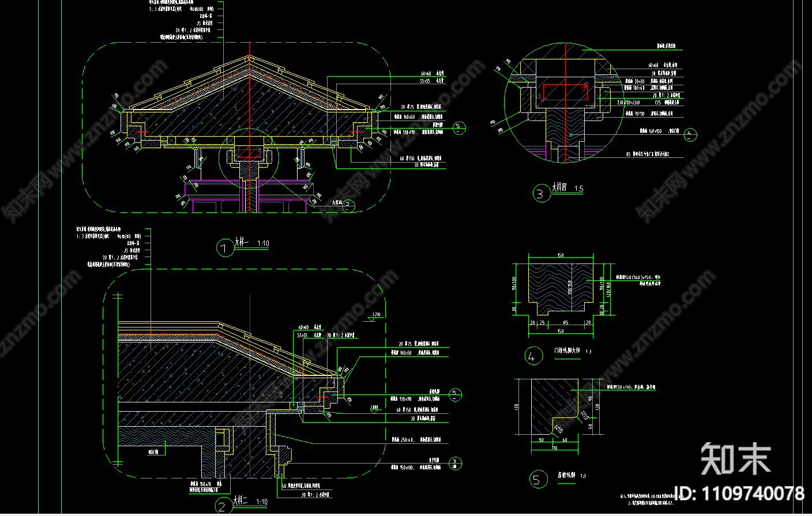Select reference bubble 4 beside the circular detail
The width and height of the screenshot is (812, 516).
click(690, 135)
